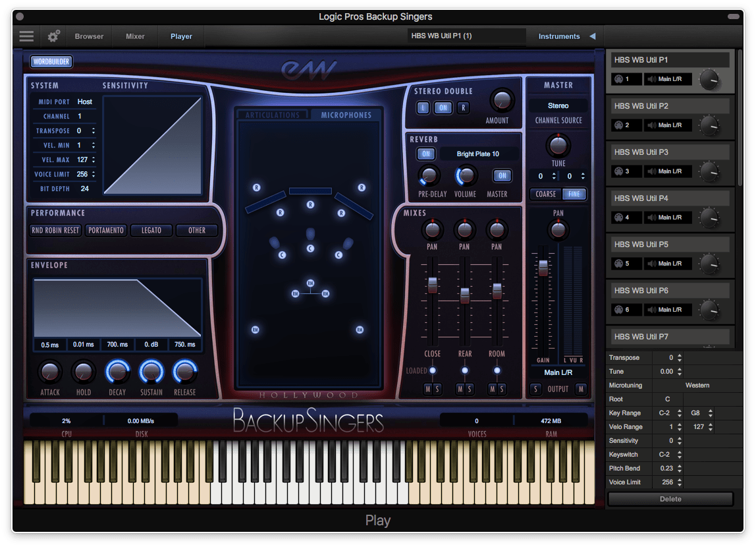Viewport: 756px width, 547px height.
Task: Click the Master Pan knob
Action: pyautogui.click(x=558, y=229)
